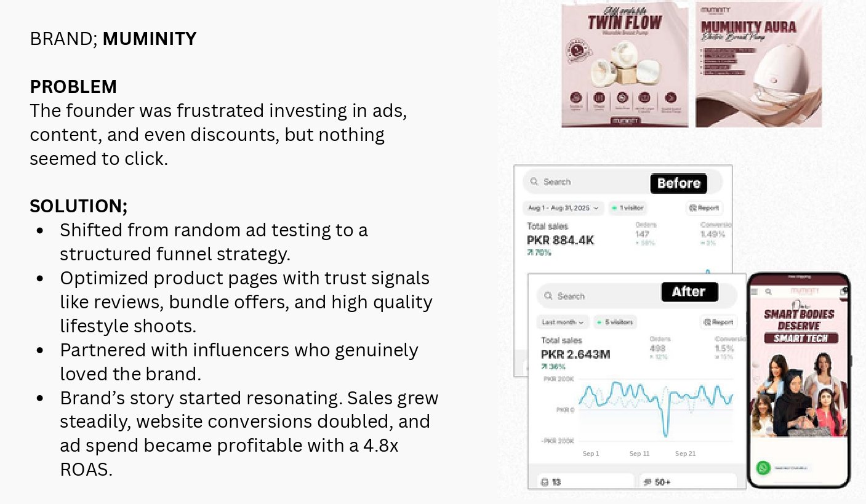This screenshot has width=866, height=504.
Task: Expand the Last month date range dropdown
Action: coord(563,322)
